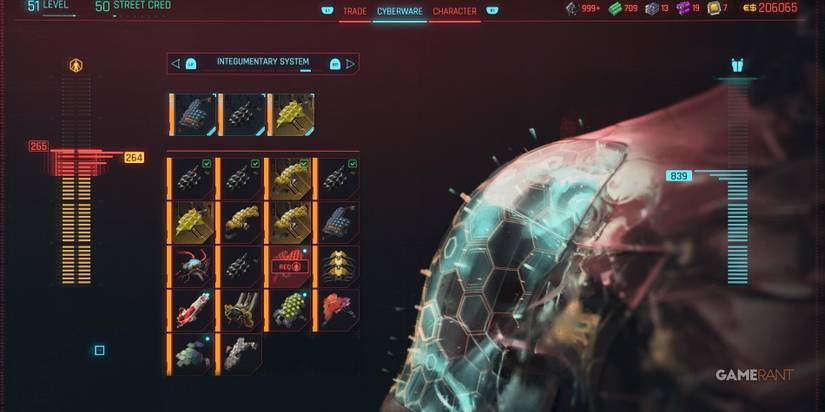This screenshot has width=825, height=412.
Task: Go to next cyberware category arrow
Action: click(350, 64)
